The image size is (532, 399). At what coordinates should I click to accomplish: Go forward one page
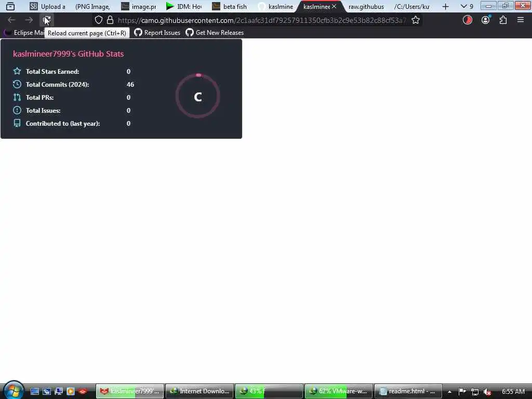29,20
